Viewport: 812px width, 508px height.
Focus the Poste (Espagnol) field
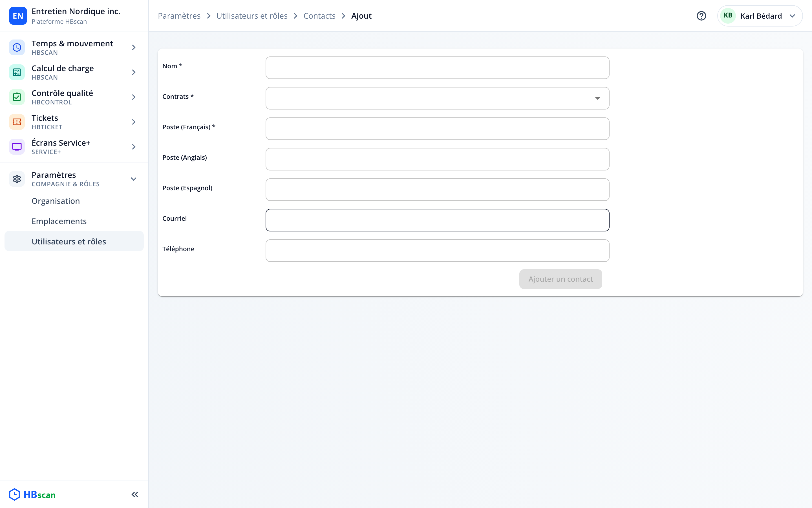point(437,189)
